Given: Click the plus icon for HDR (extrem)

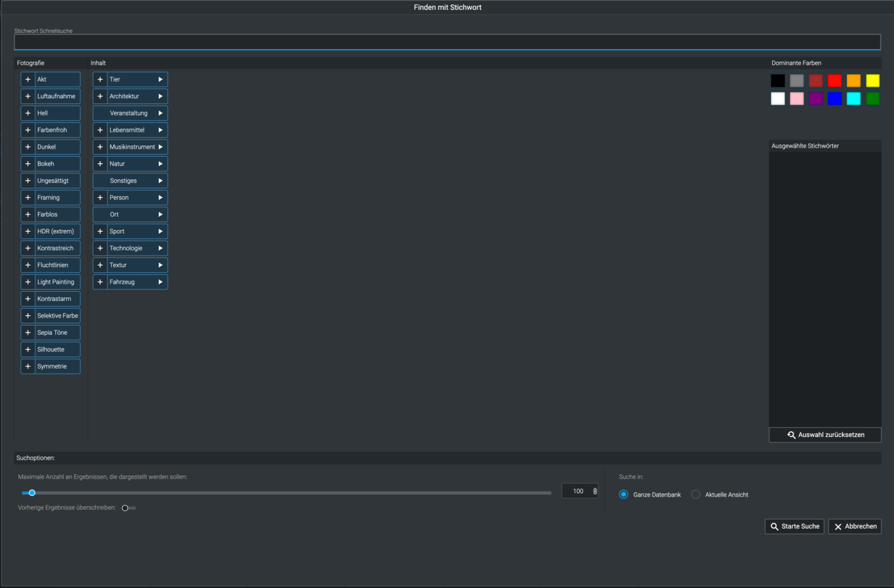Looking at the screenshot, I should pyautogui.click(x=28, y=231).
